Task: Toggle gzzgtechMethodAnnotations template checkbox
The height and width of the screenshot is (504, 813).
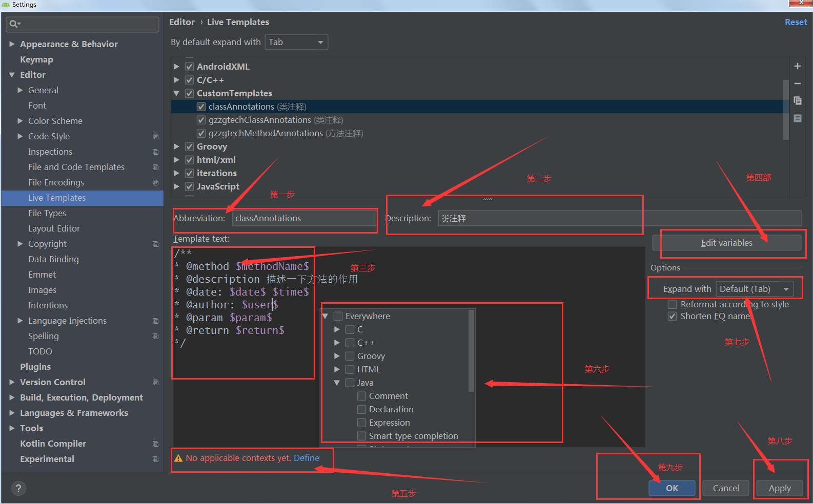Action: coord(201,133)
